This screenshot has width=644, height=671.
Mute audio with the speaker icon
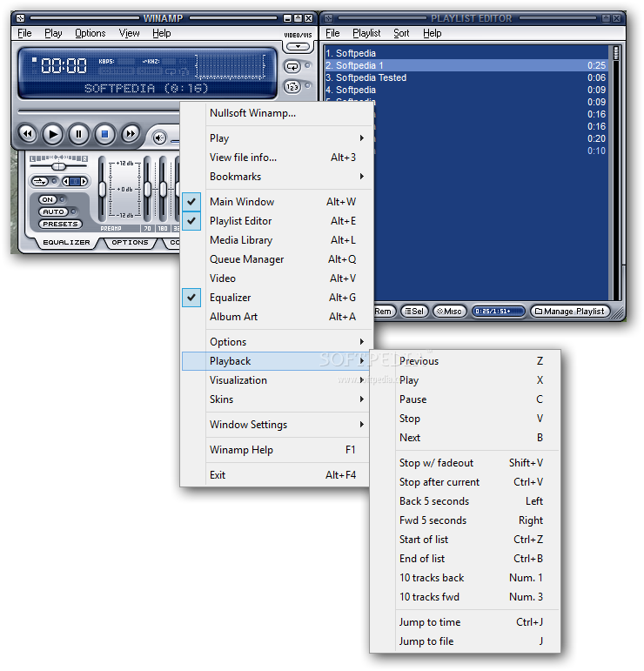click(159, 138)
